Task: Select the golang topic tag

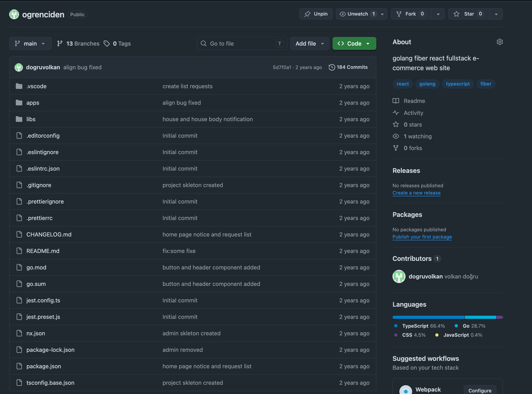Action: point(427,84)
